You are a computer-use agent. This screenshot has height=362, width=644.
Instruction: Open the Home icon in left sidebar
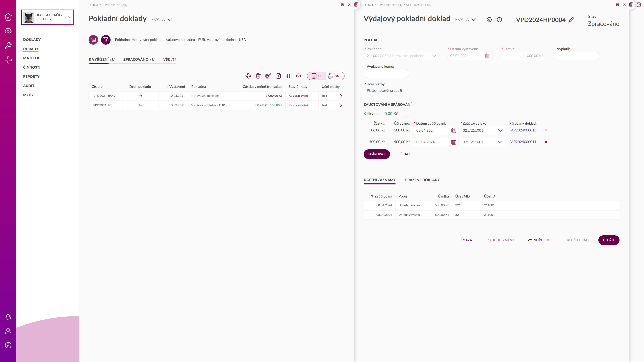click(x=8, y=17)
